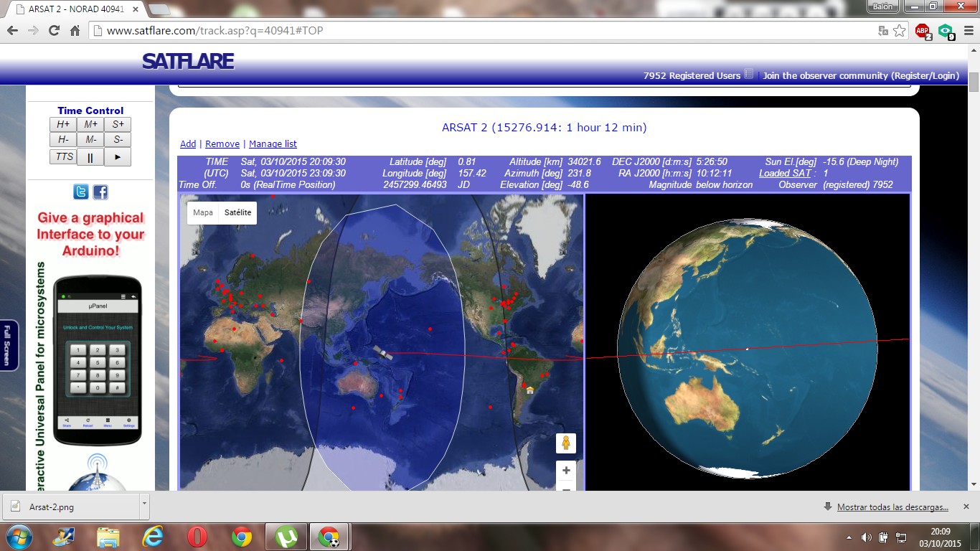Viewport: 980px width, 551px height.
Task: Zoom in the map with plus button
Action: click(x=565, y=471)
